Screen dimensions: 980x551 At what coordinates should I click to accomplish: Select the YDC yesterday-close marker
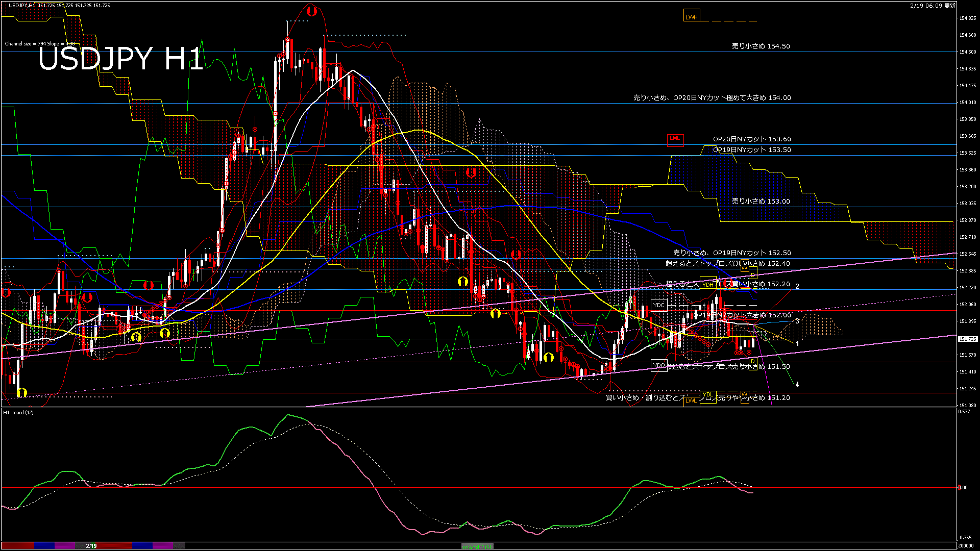(x=659, y=305)
